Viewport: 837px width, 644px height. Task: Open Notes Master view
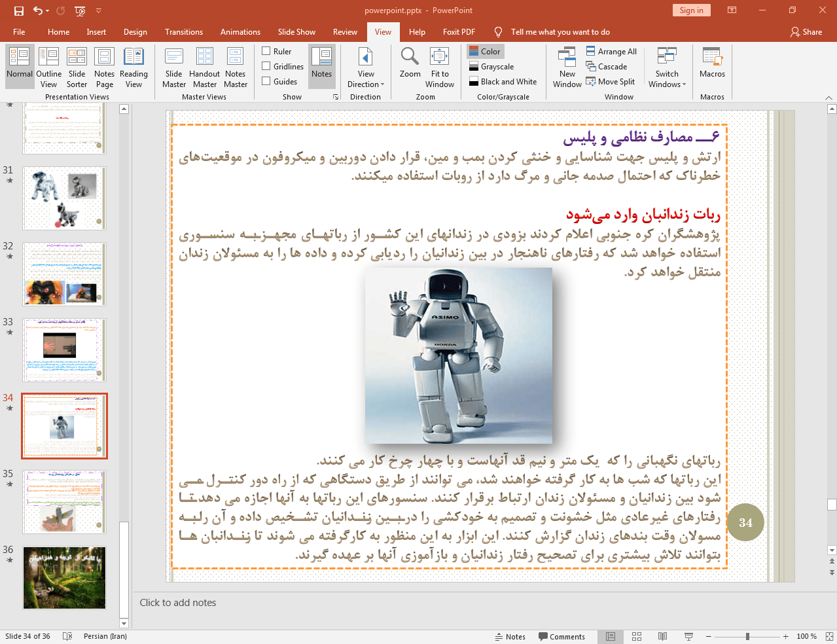point(236,67)
